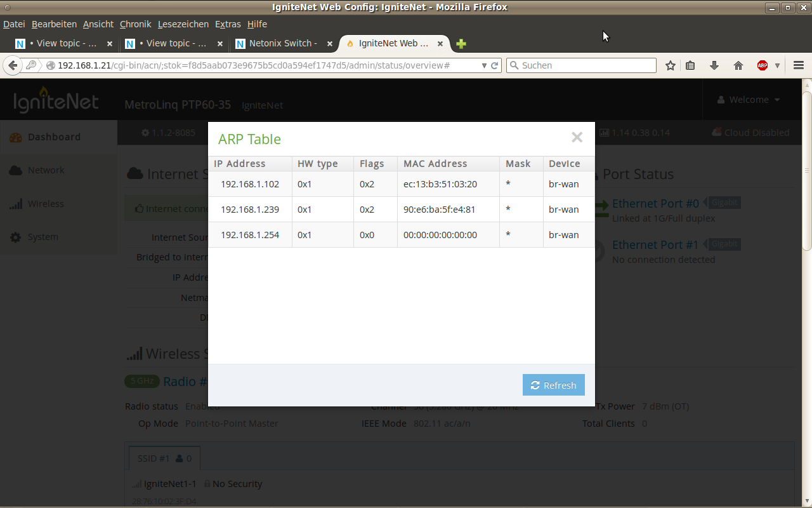Open the Welcome user dropdown
The height and width of the screenshot is (508, 812).
click(749, 100)
